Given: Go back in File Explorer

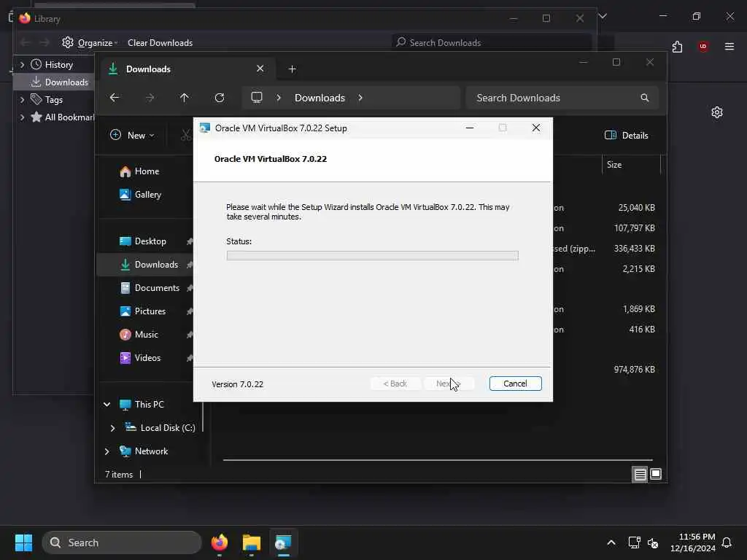Looking at the screenshot, I should (115, 98).
